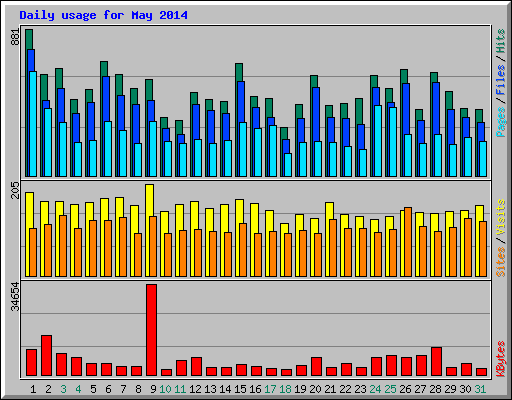Click day "30" on the x-axis
Screen dimensions: 512x400
pos(465,389)
